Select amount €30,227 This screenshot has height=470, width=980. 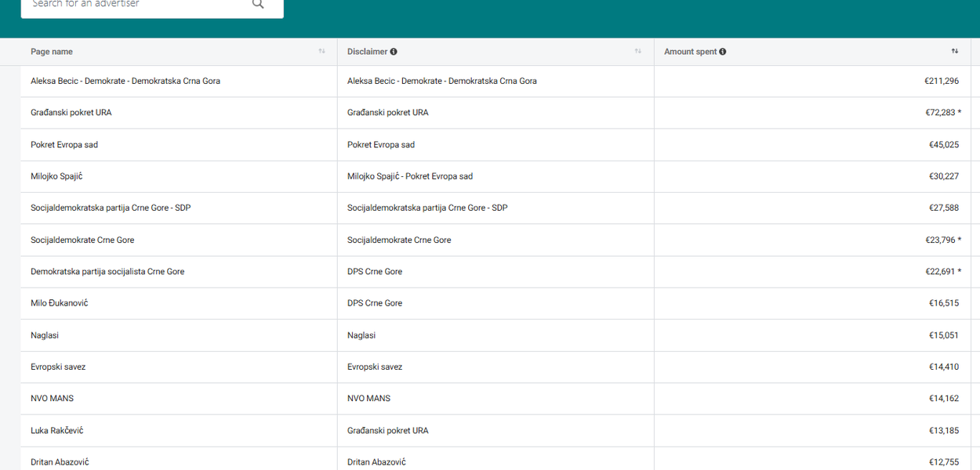pyautogui.click(x=944, y=176)
